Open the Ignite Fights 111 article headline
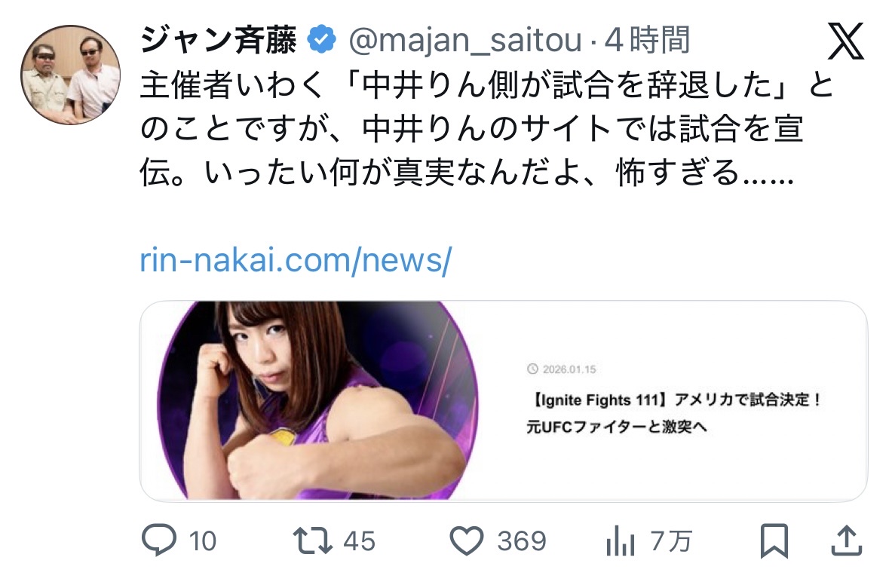 (673, 413)
